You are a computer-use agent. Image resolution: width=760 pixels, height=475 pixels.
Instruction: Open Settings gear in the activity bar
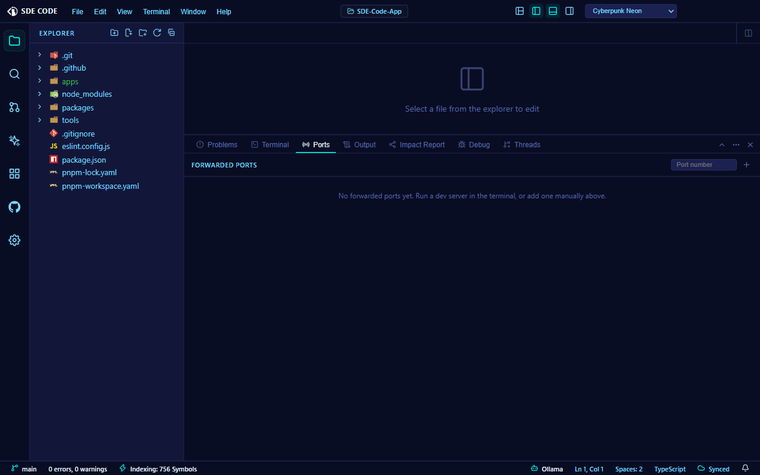14,240
